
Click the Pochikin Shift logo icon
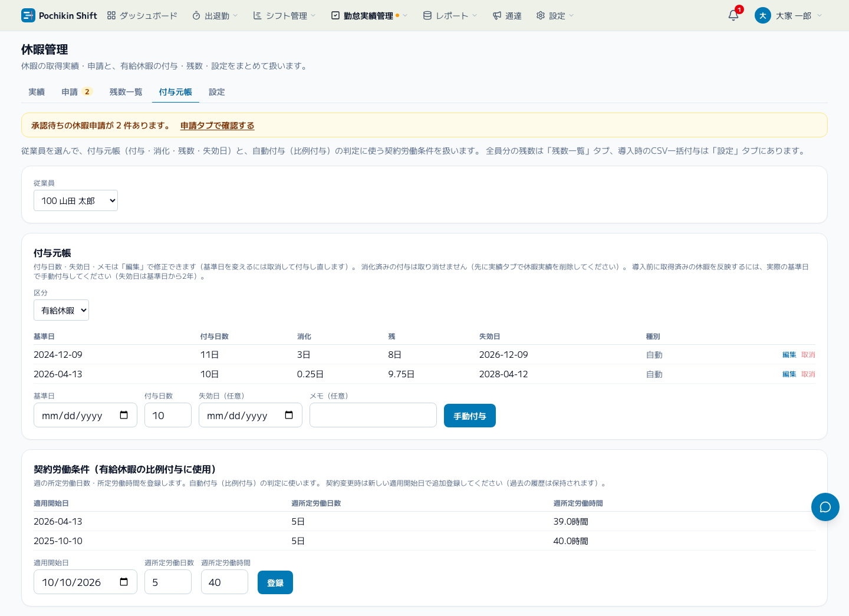tap(28, 15)
